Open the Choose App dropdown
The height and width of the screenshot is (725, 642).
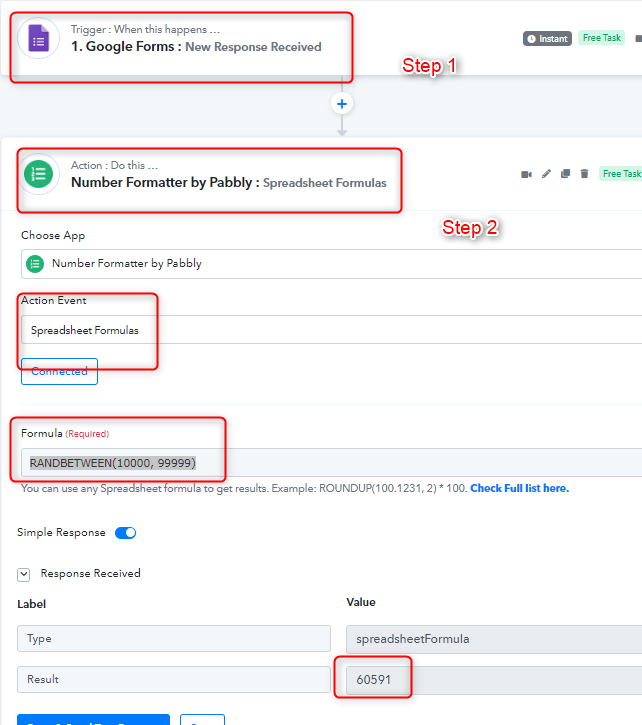(x=331, y=264)
